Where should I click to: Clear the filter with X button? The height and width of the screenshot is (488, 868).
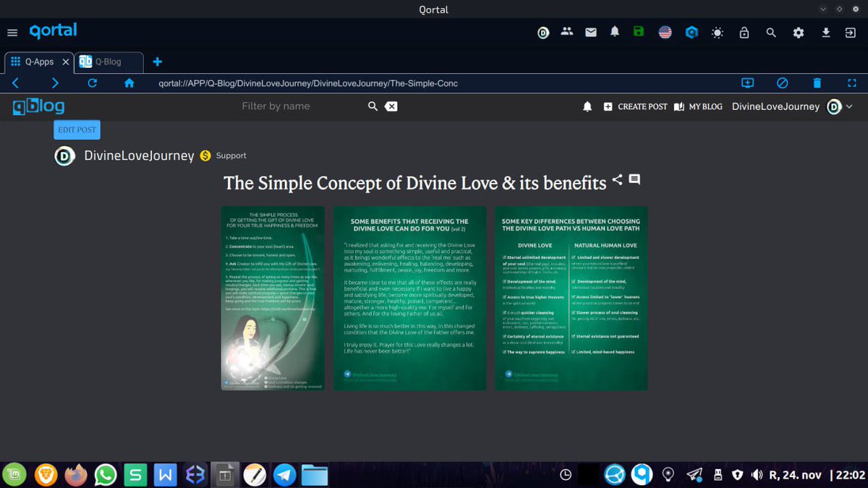pyautogui.click(x=391, y=106)
